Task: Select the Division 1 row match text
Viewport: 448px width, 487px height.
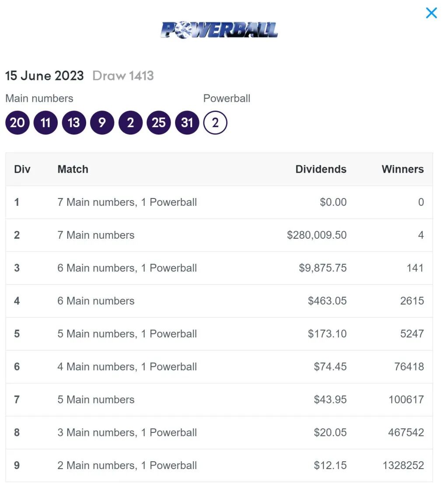Action: click(127, 202)
